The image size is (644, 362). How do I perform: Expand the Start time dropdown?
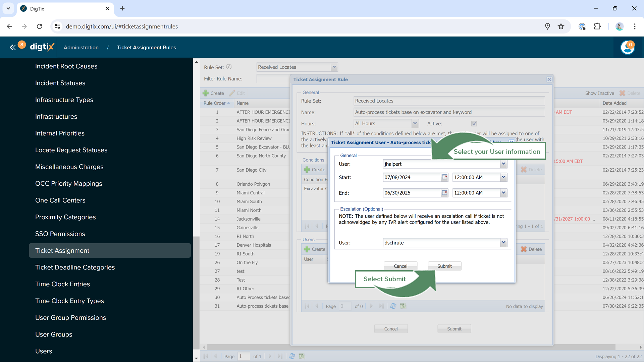(x=503, y=177)
